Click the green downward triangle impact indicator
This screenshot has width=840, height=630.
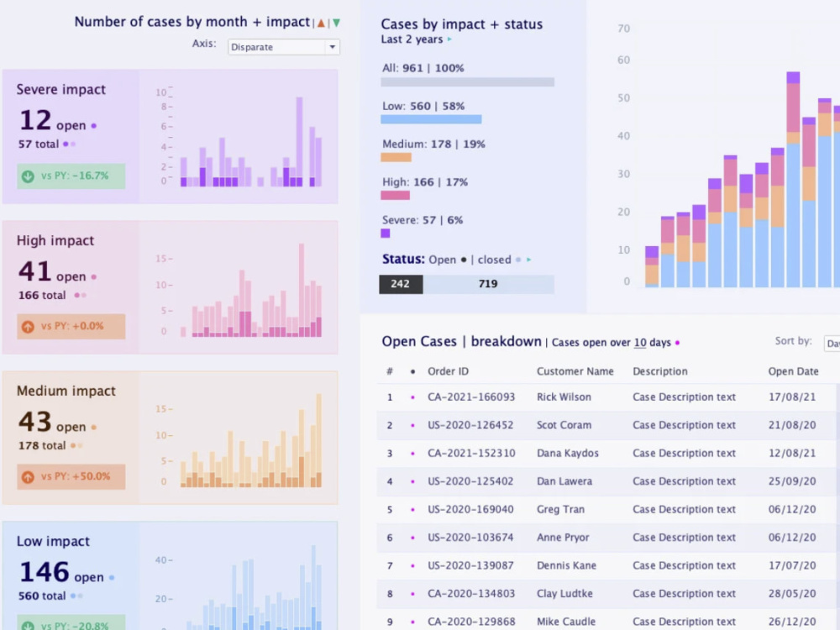pos(336,22)
